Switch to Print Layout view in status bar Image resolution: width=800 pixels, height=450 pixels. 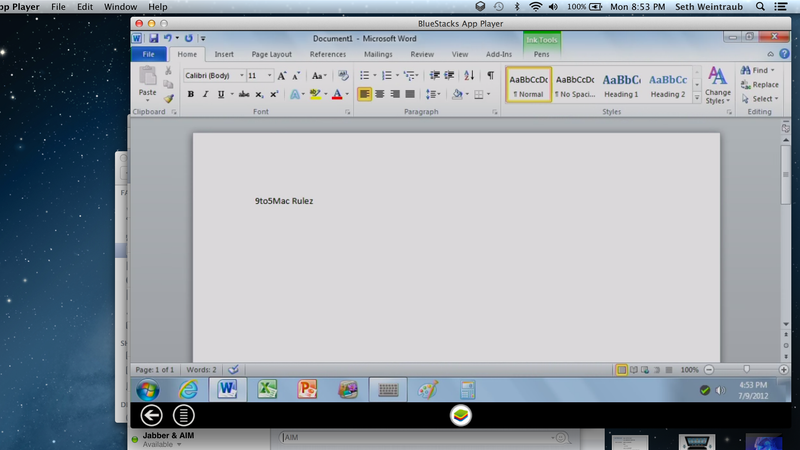621,370
